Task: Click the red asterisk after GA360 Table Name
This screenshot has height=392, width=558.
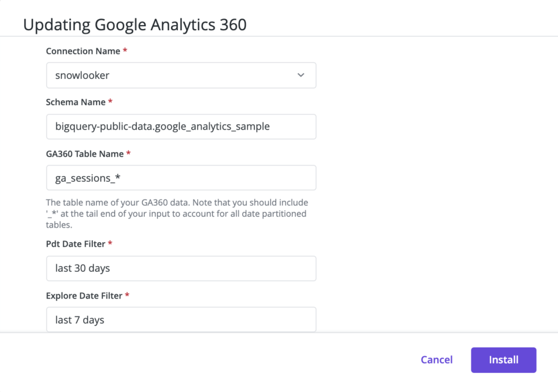Action: (128, 153)
